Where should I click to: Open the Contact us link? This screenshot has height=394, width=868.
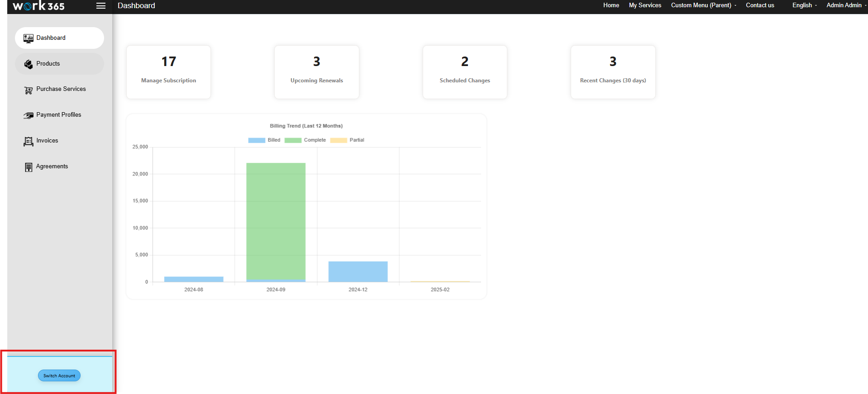tap(760, 5)
